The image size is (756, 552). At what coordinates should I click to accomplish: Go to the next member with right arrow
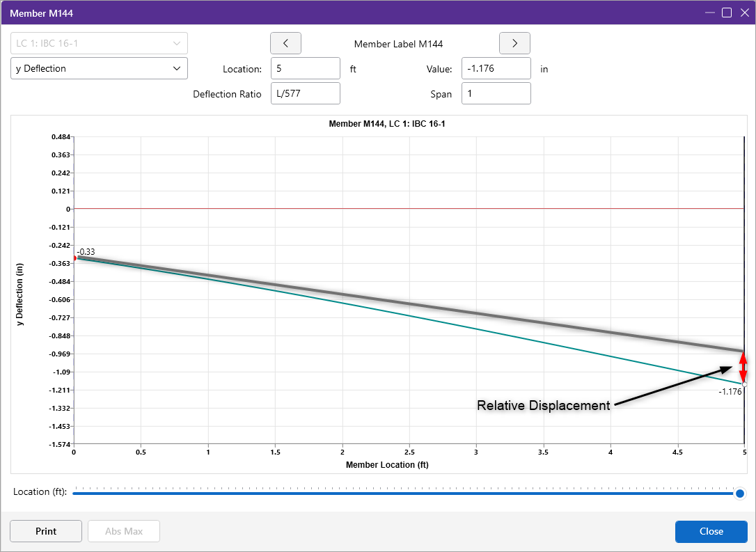514,43
